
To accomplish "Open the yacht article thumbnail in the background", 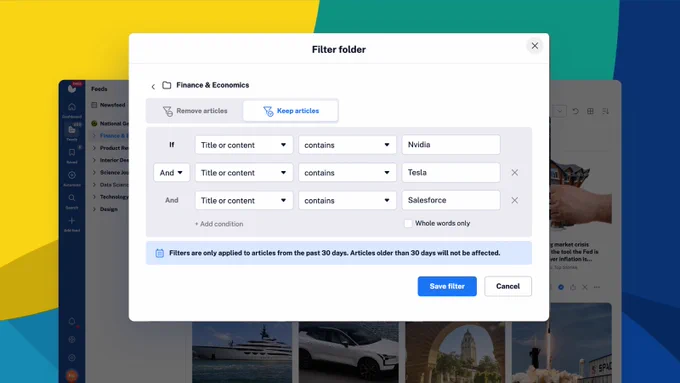I will tap(242, 352).
